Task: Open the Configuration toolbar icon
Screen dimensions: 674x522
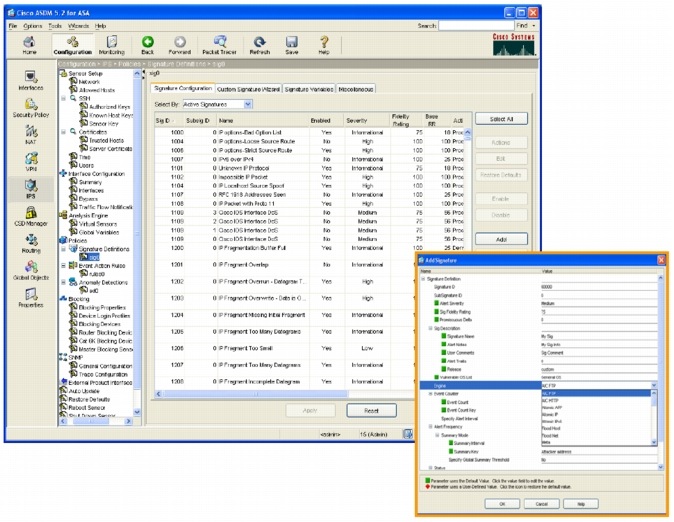Action: 73,45
